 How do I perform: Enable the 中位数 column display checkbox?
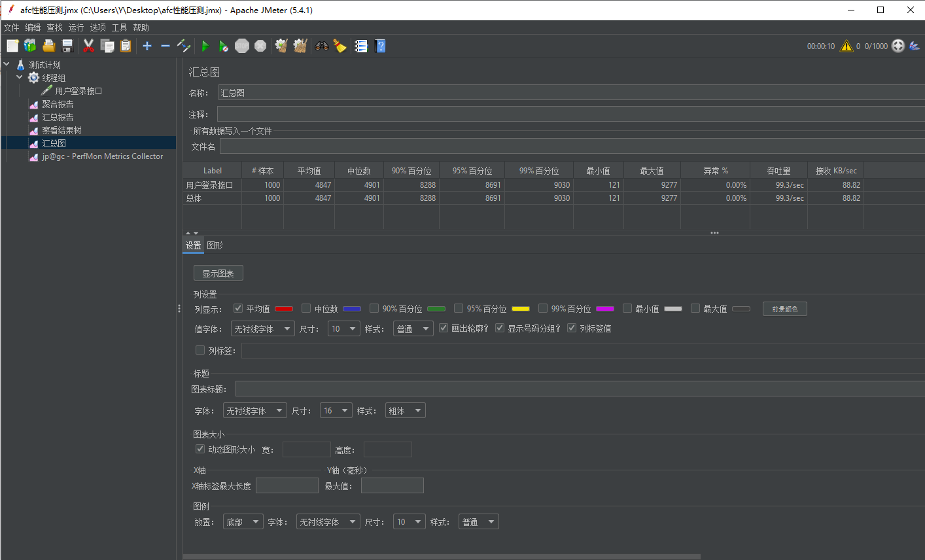[x=305, y=308]
